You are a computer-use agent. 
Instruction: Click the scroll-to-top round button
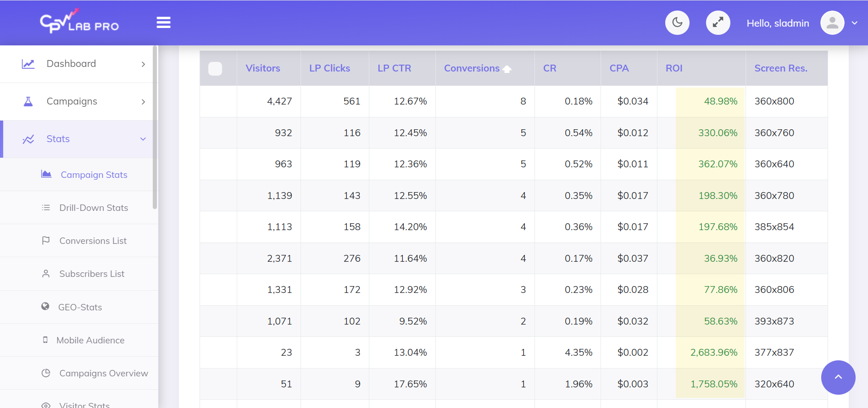tap(838, 377)
